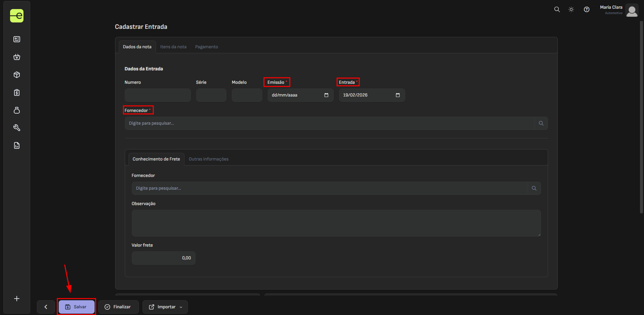Screen dimensions: 644x315
Task: Open the Outras informações tab
Action: click(209, 159)
